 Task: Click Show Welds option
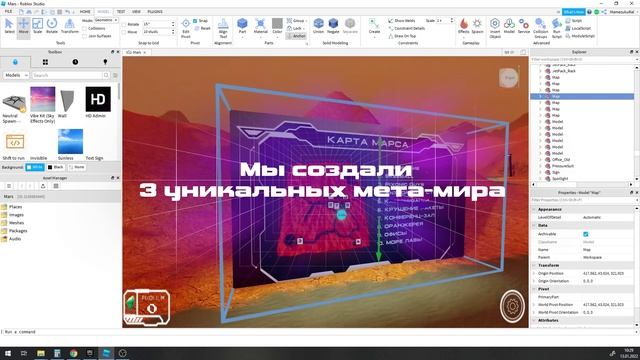pos(402,20)
